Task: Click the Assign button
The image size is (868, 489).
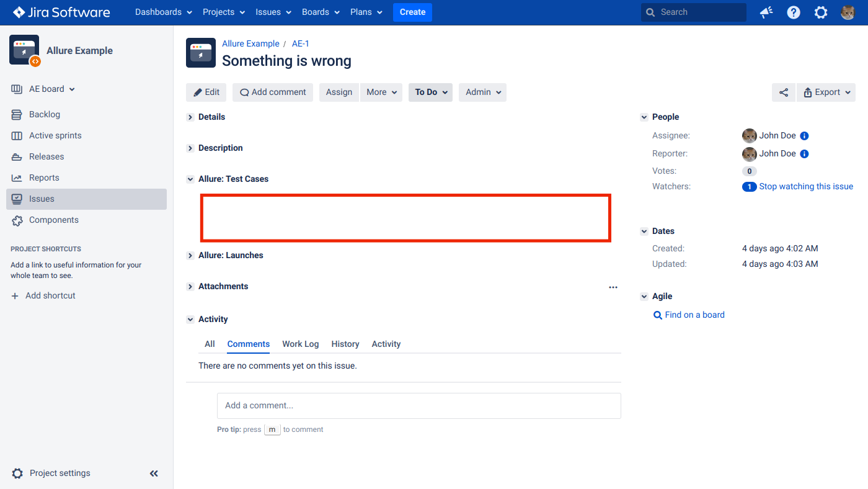Action: (x=339, y=92)
